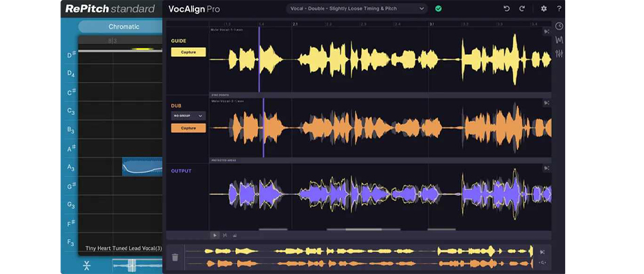Click the Undo arrow in VocAlign Pro
The width and height of the screenshot is (644, 274).
(x=506, y=9)
